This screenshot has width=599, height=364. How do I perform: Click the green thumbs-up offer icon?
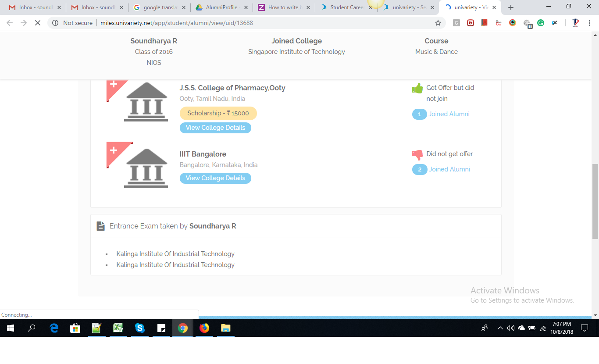(x=417, y=88)
